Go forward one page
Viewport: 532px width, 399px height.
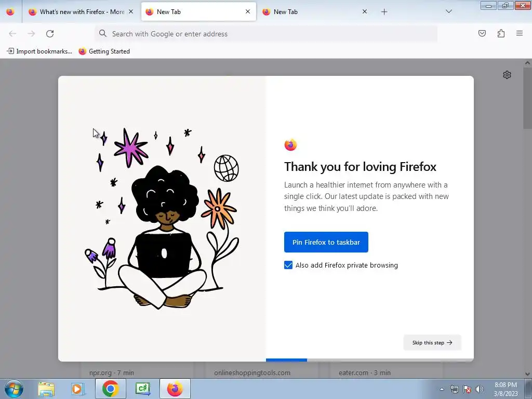click(31, 34)
